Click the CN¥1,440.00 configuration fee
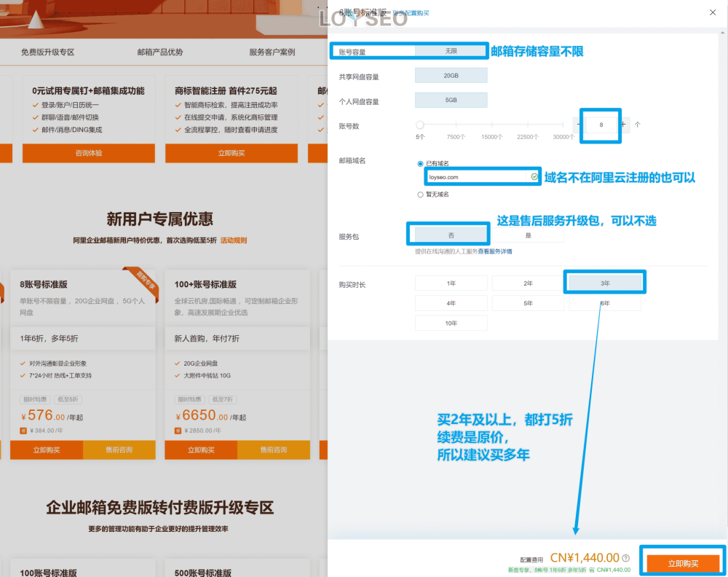This screenshot has height=577, width=728. (x=585, y=557)
